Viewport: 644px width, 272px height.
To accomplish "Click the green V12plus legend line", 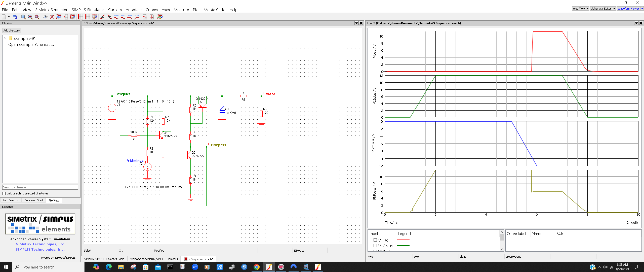I will point(403,246).
